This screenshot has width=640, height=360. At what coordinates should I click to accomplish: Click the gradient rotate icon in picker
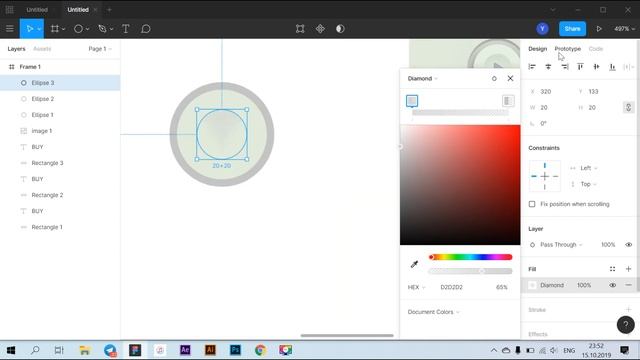[494, 78]
